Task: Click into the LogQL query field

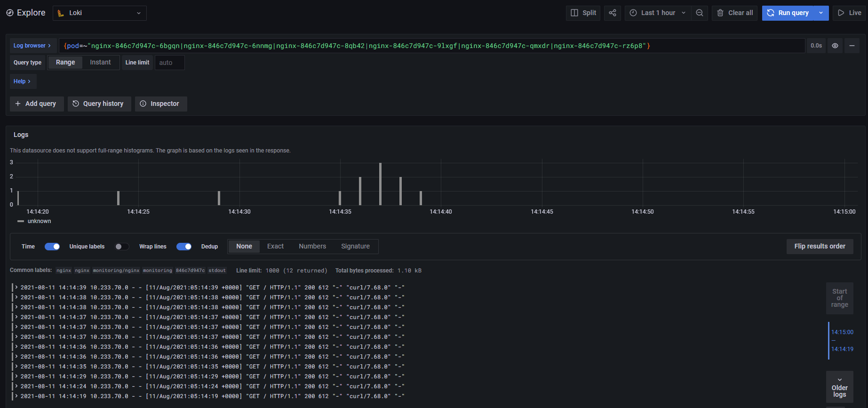Action: click(432, 46)
